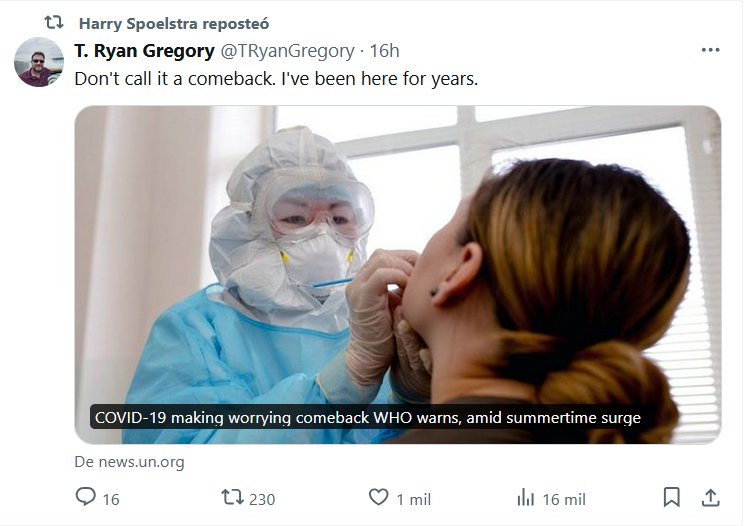Click the 16h timestamp

[385, 51]
